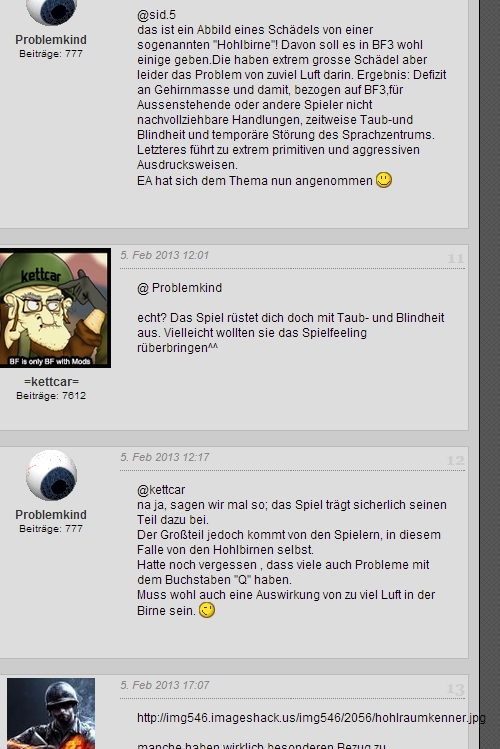Image resolution: width=500 pixels, height=749 pixels.
Task: Open post number 11 permalink
Action: [x=456, y=258]
